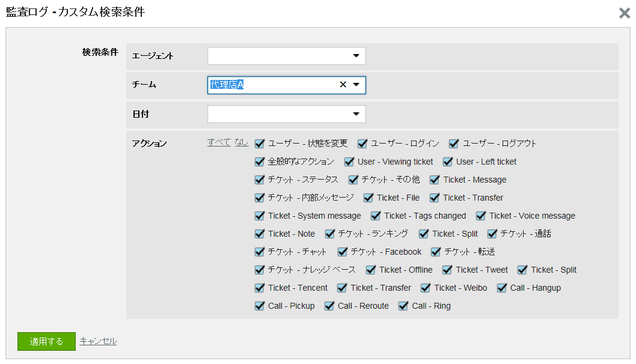This screenshot has height=364, width=636.
Task: Toggle Ticket - Note checkbox
Action: click(x=260, y=234)
